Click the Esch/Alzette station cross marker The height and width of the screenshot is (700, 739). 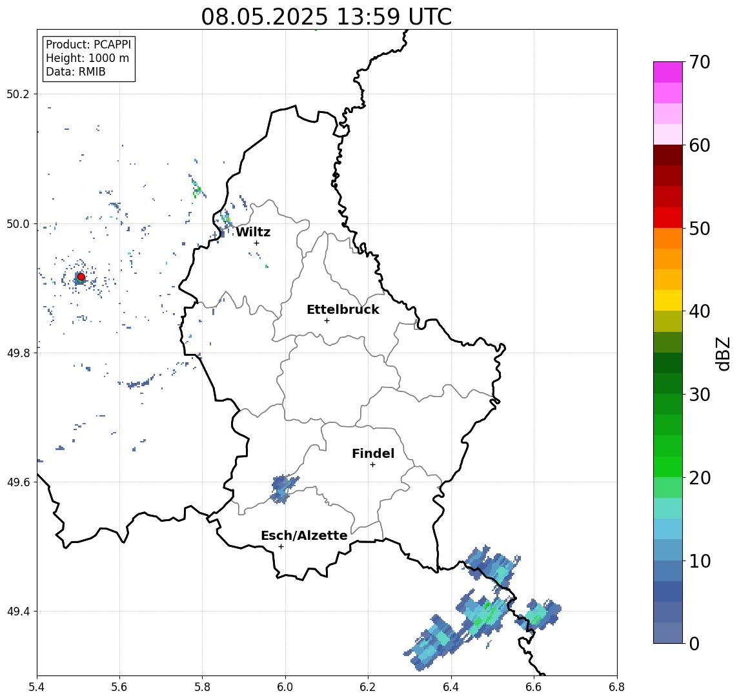(x=281, y=547)
